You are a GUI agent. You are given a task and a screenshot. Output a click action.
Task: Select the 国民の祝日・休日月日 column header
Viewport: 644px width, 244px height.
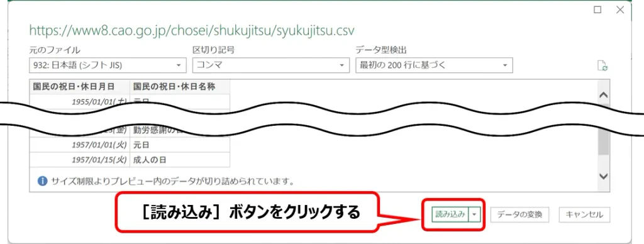tap(79, 87)
